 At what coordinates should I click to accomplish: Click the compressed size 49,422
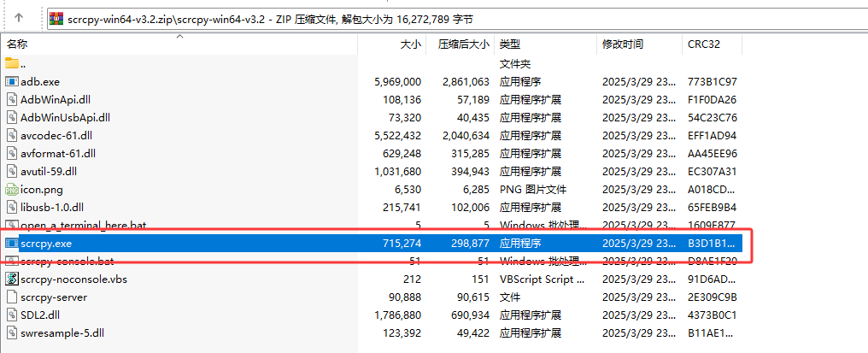[x=472, y=333]
